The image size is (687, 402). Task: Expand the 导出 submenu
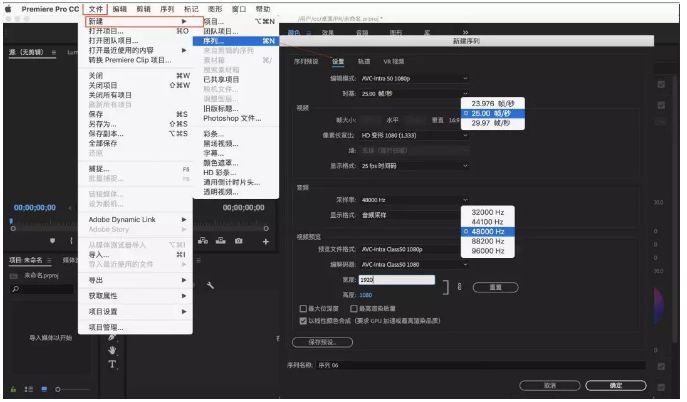[135, 280]
